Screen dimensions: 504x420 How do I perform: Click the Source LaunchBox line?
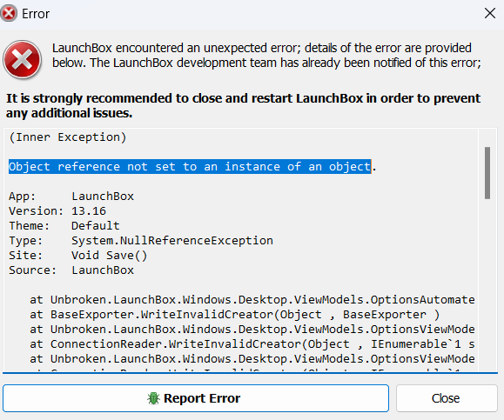tap(71, 270)
